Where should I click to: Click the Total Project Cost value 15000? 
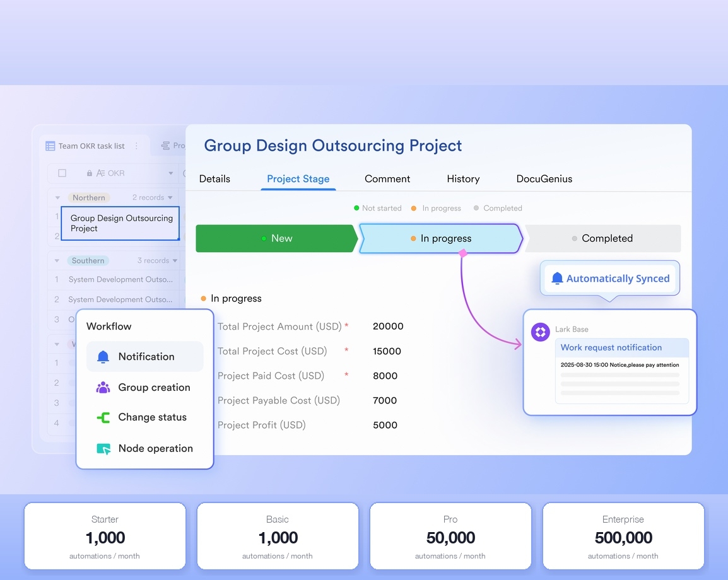coord(387,351)
